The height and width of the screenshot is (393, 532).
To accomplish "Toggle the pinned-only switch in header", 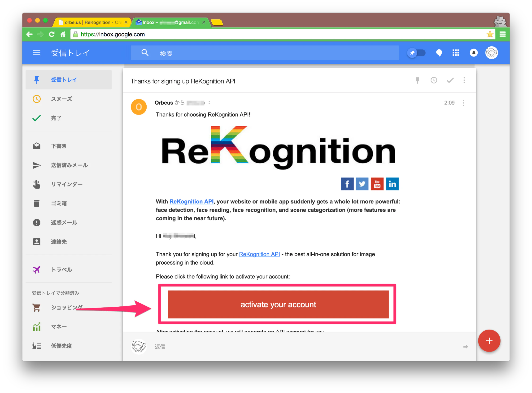I will click(x=416, y=53).
